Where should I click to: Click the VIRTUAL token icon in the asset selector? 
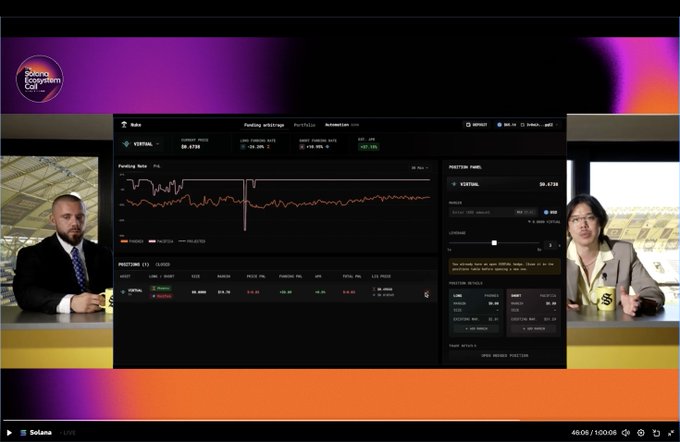click(x=126, y=144)
